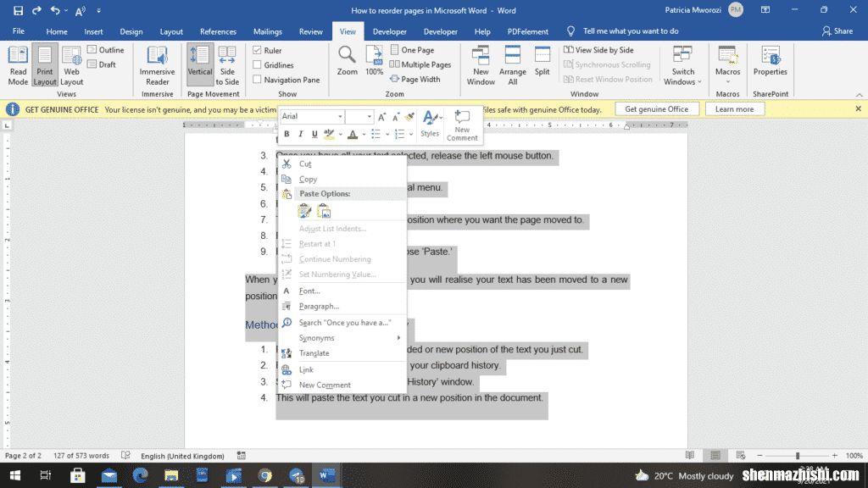Decrease font size in mini toolbar
This screenshot has height=488, width=868.
[396, 117]
